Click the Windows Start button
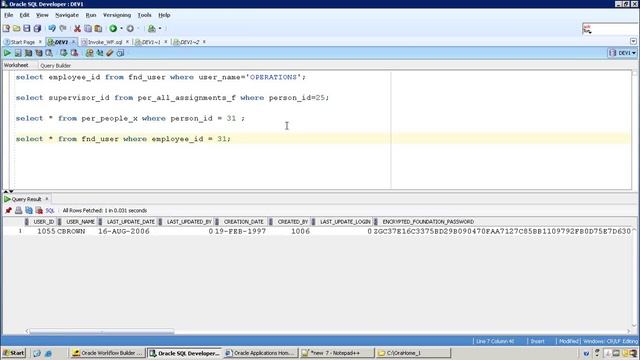The width and height of the screenshot is (640, 360). point(13,353)
